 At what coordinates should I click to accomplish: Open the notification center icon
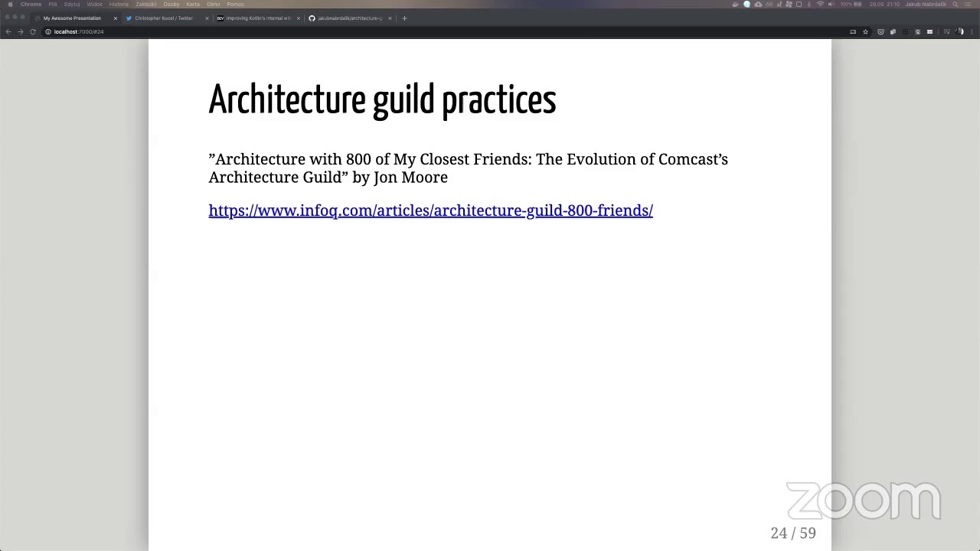[x=968, y=4]
